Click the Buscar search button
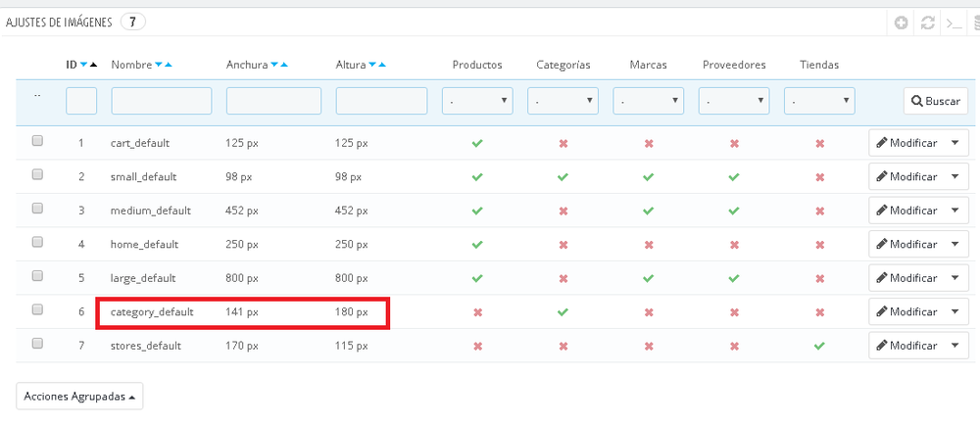 tap(936, 101)
